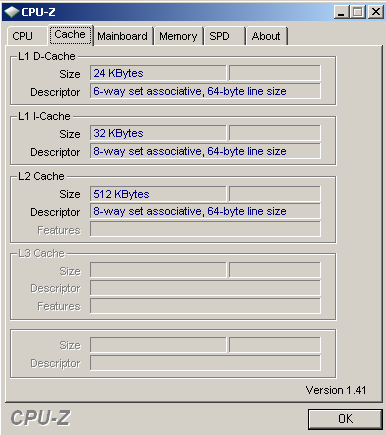The image size is (386, 435).
Task: Click the Version 1.41 text
Action: pos(336,390)
